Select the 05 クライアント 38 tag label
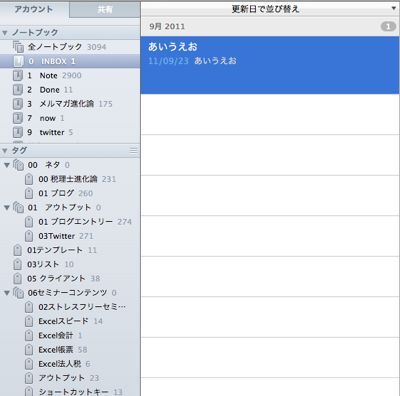This screenshot has height=396, width=400. click(64, 278)
